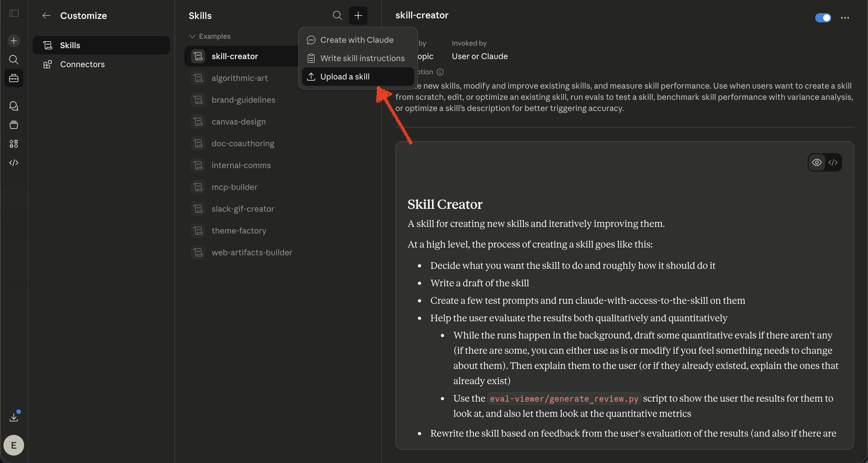This screenshot has width=868, height=463.
Task: Click the sidebar panel toggle icon
Action: (x=14, y=13)
